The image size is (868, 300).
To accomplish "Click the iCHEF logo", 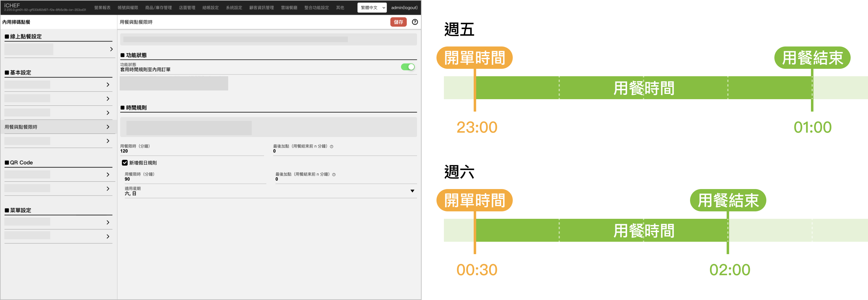I will (12, 5).
